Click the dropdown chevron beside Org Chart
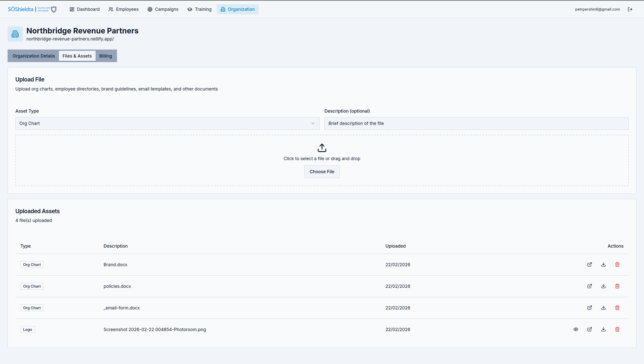Screen dimensions: 644x364 313,123
